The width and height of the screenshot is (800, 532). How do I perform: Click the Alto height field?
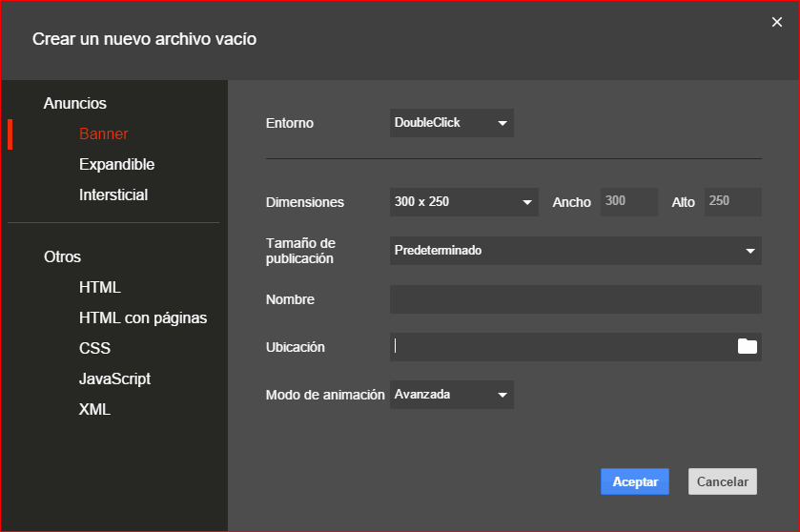[x=732, y=202]
